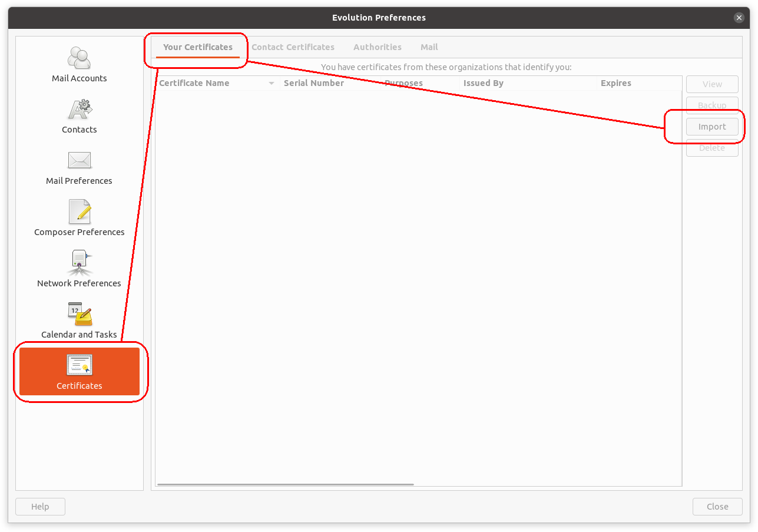Switch to the Contact Certificates tab
758x532 pixels.
[x=293, y=47]
